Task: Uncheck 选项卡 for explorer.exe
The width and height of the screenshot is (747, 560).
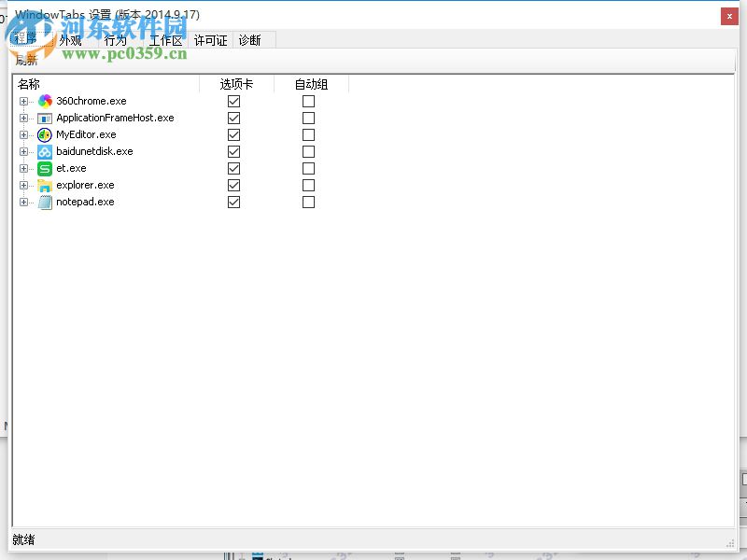Action: (x=233, y=185)
